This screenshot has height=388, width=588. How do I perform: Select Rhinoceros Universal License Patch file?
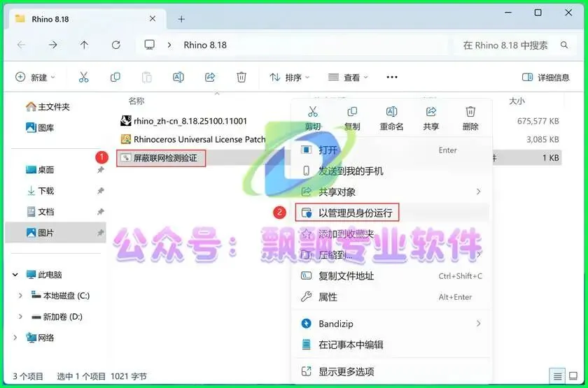(x=193, y=139)
